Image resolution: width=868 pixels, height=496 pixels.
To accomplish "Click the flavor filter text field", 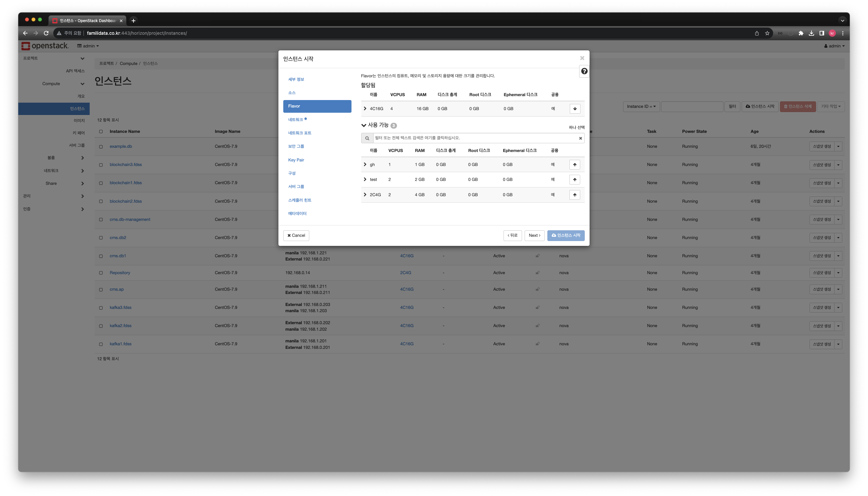I will pyautogui.click(x=474, y=138).
